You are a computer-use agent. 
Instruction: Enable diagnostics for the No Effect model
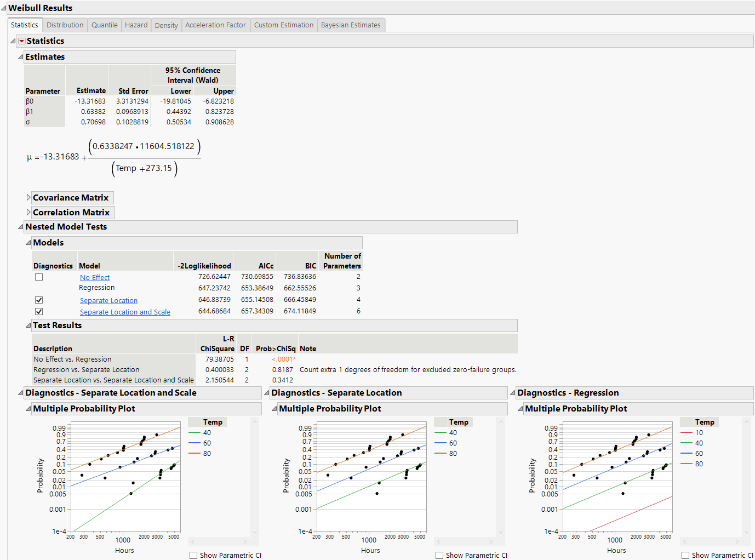[x=39, y=277]
